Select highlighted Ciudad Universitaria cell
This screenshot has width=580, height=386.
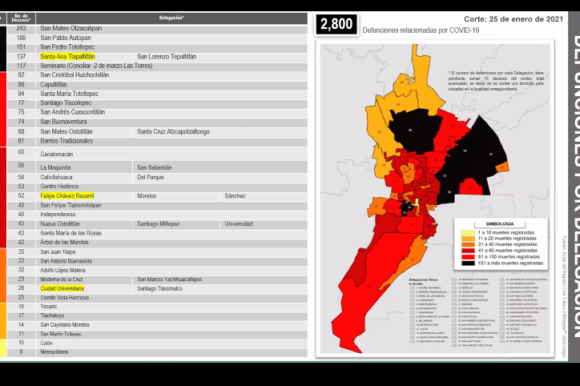62,288
